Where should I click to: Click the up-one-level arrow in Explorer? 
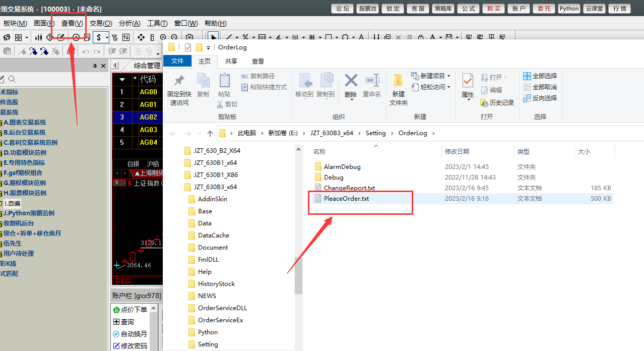[x=210, y=133]
